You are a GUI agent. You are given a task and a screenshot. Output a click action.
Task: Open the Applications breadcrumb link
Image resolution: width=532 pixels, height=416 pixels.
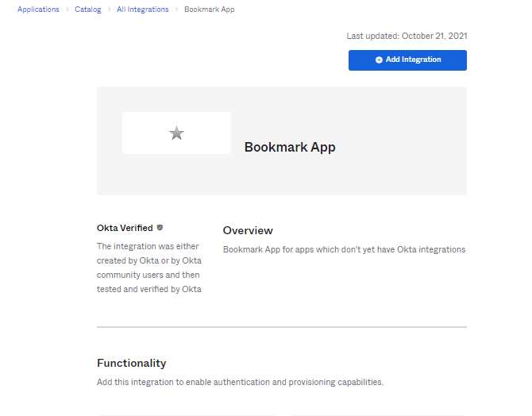pos(38,10)
